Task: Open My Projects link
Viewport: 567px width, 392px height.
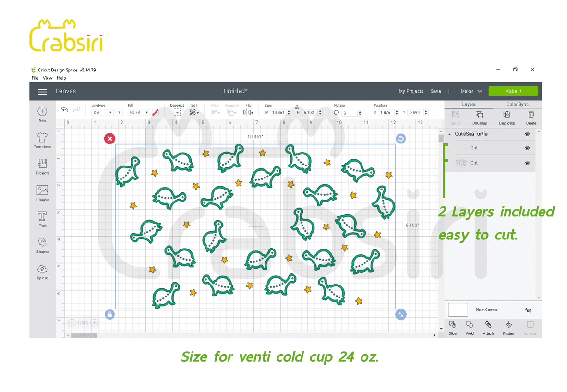Action: [x=411, y=91]
